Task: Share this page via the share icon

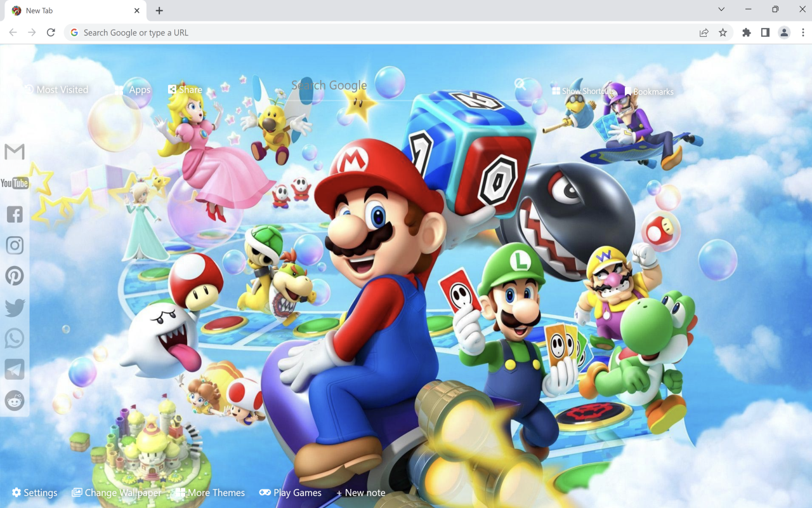Action: pyautogui.click(x=704, y=32)
